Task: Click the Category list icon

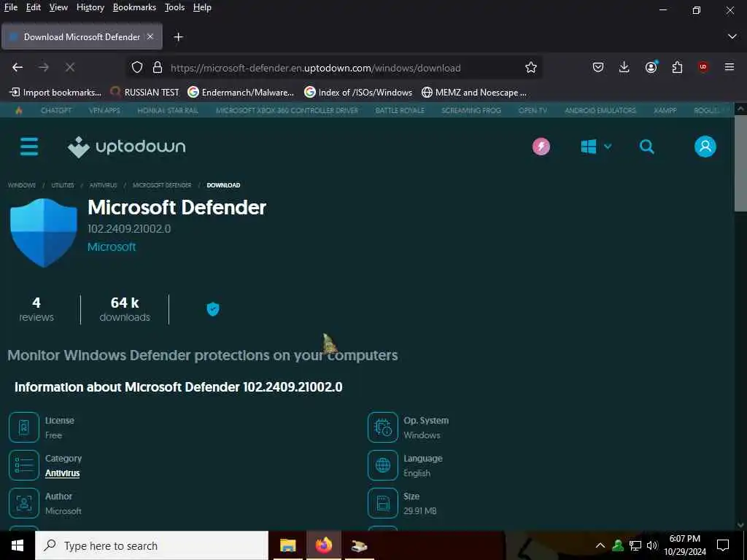Action: (24, 465)
